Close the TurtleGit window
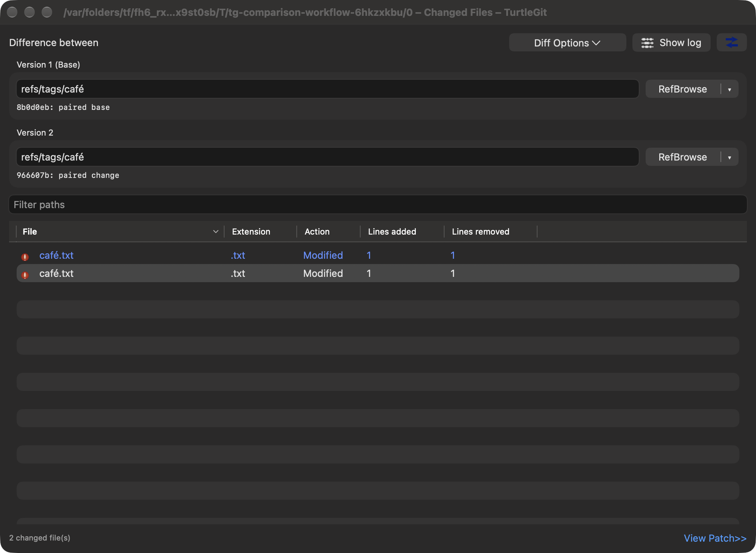This screenshot has width=756, height=553. (x=12, y=12)
